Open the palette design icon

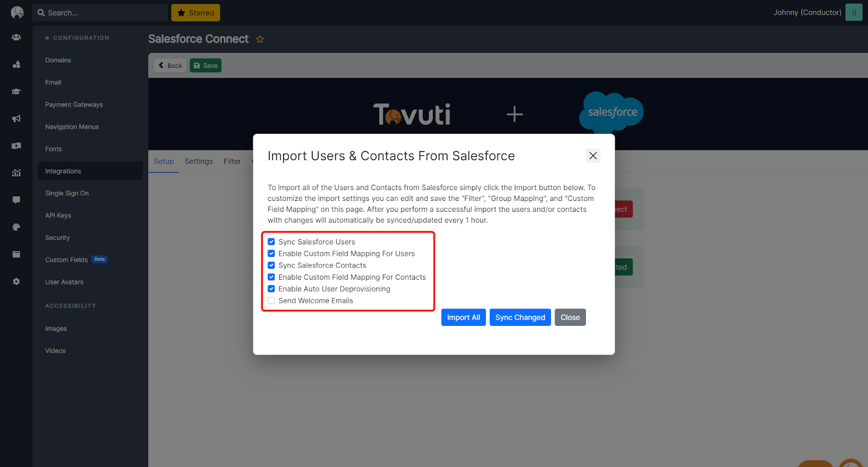[x=16, y=227]
